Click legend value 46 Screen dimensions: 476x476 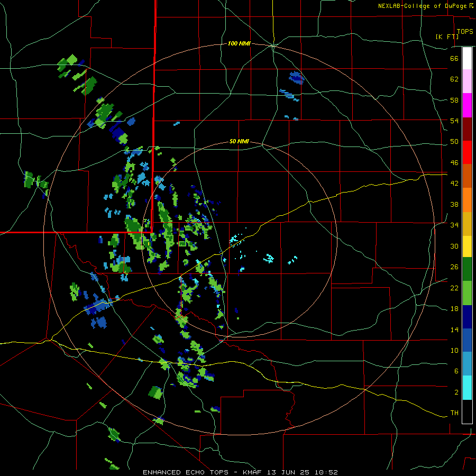[454, 163]
